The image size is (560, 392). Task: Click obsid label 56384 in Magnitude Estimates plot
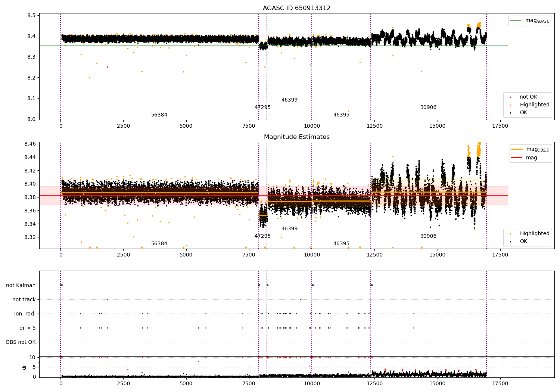tap(159, 244)
